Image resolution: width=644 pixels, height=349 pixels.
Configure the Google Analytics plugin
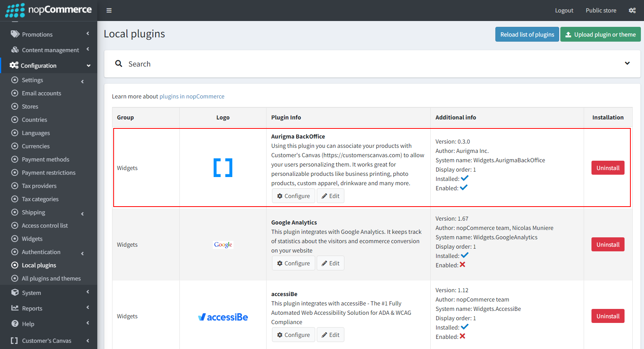pyautogui.click(x=293, y=263)
